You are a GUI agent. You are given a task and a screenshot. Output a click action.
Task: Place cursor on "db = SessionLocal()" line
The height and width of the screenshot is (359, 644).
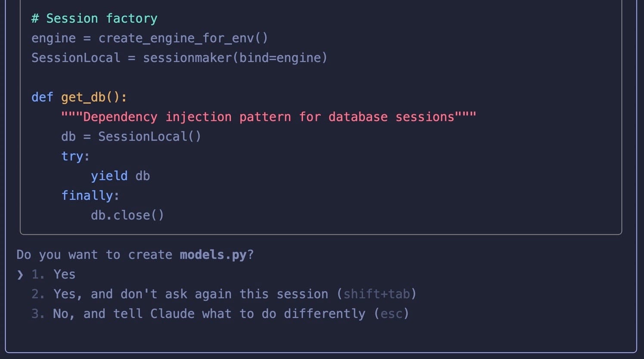[131, 137]
